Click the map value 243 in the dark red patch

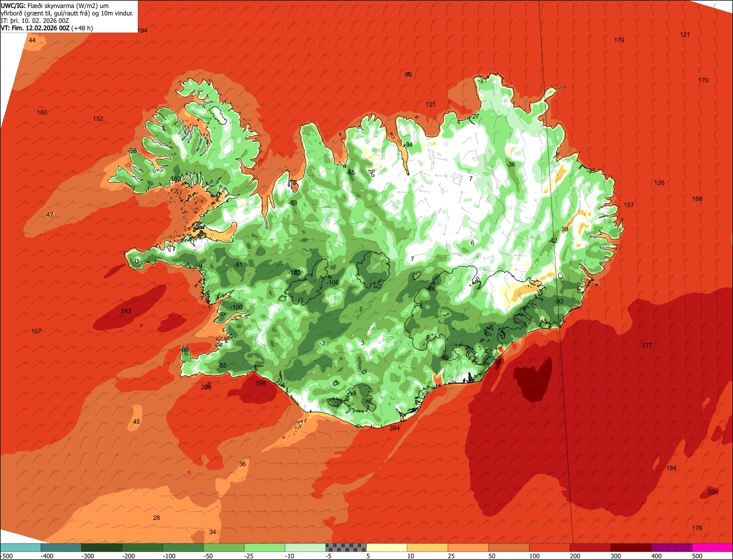pyautogui.click(x=126, y=311)
